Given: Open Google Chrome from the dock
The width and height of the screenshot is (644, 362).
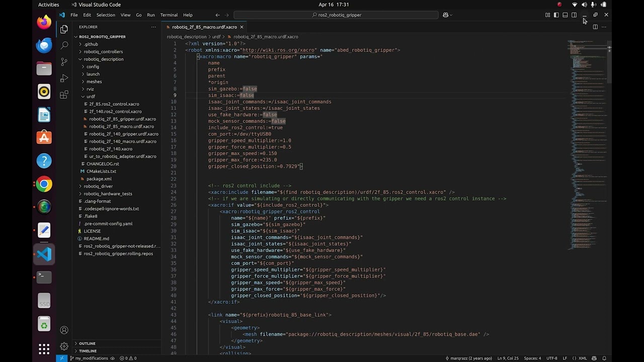Looking at the screenshot, I should (x=44, y=184).
